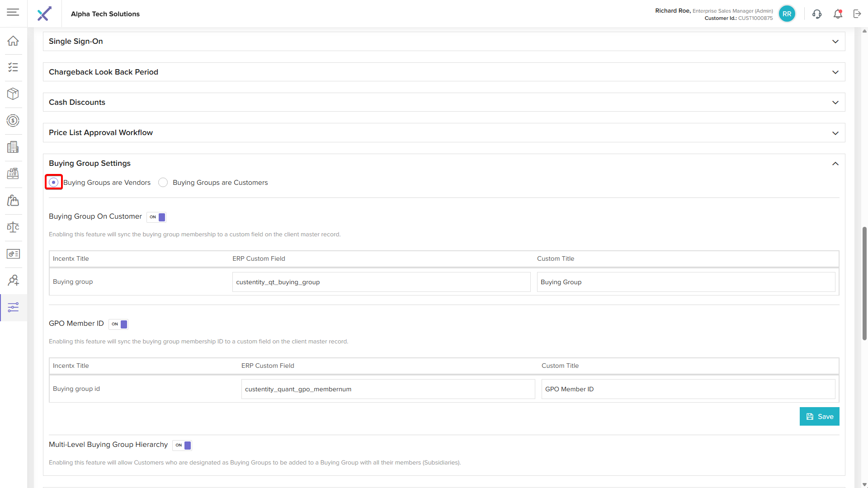868x488 pixels.
Task: Open the package box sidebar icon
Action: [x=13, y=94]
